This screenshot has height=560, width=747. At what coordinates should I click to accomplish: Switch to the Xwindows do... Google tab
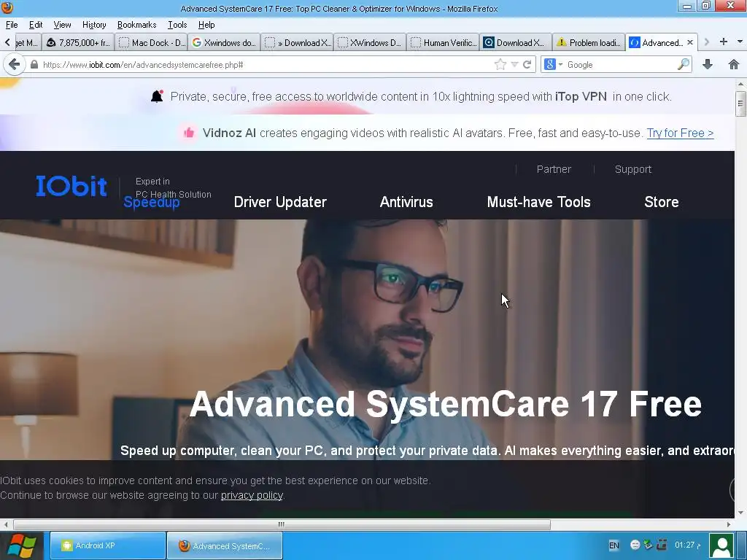click(224, 42)
